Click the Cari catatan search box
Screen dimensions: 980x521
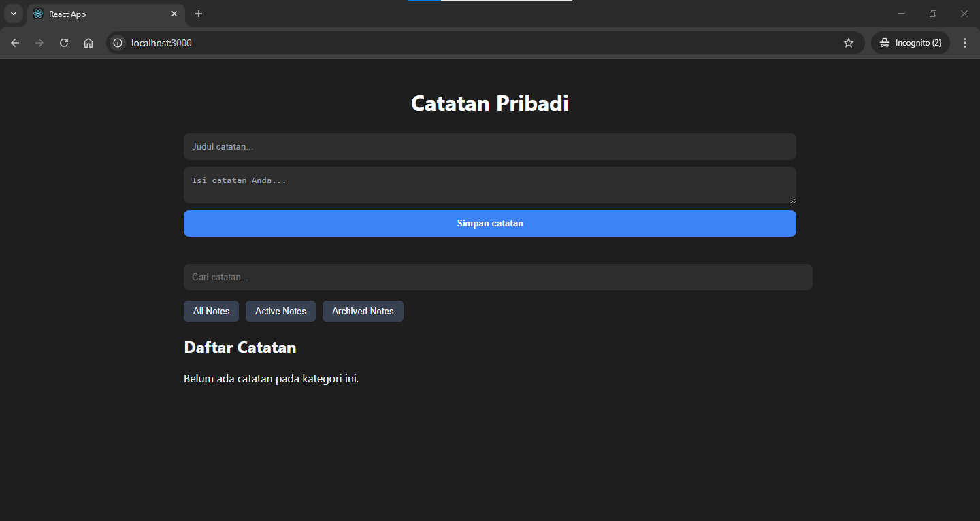497,277
